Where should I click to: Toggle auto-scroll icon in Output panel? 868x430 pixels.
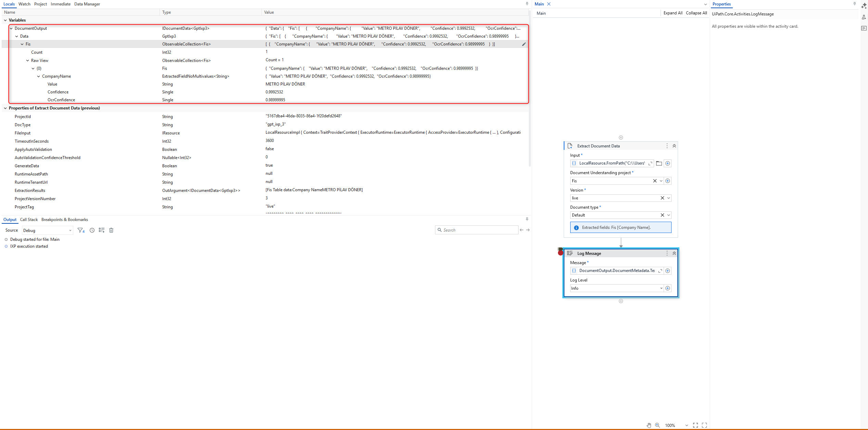102,230
